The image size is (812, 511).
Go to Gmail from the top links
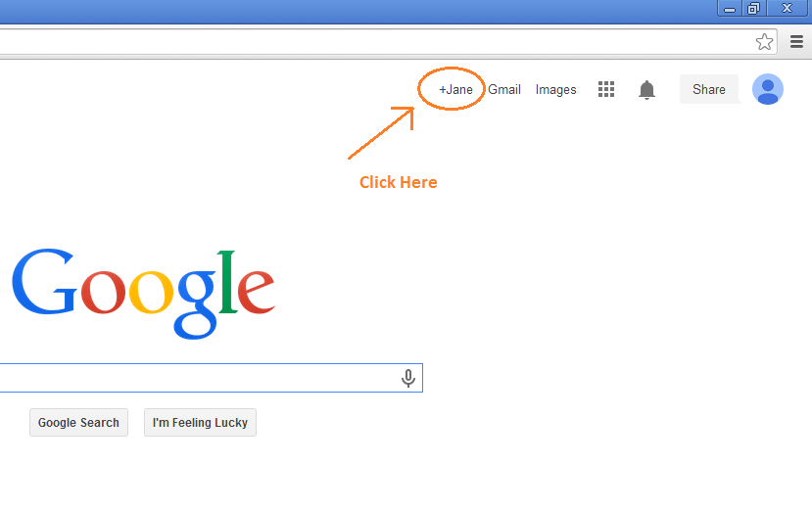click(x=503, y=89)
